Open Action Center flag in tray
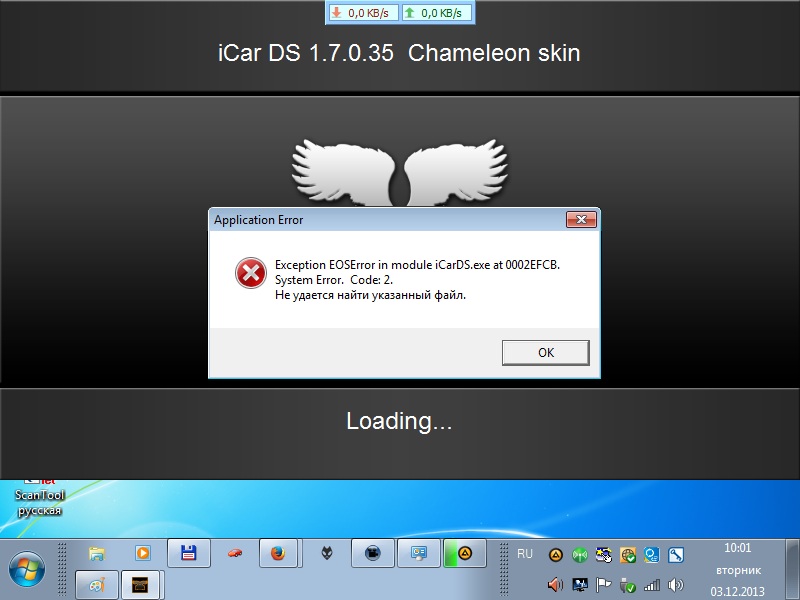The width and height of the screenshot is (800, 600). pyautogui.click(x=604, y=585)
